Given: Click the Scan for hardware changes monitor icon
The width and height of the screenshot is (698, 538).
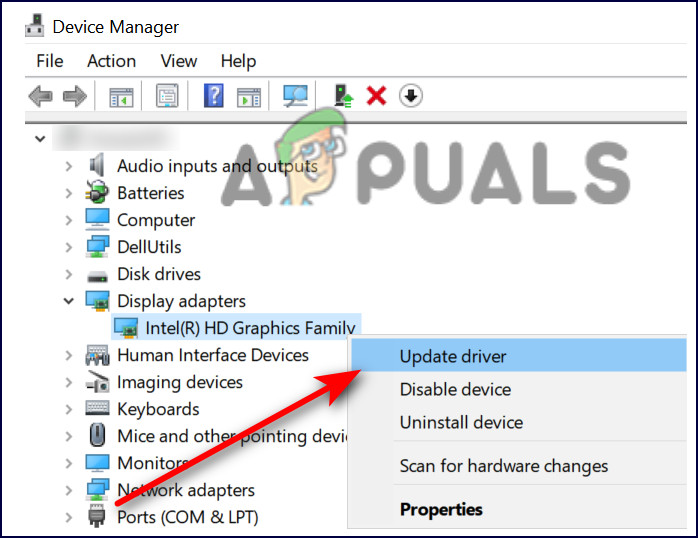Looking at the screenshot, I should [295, 96].
